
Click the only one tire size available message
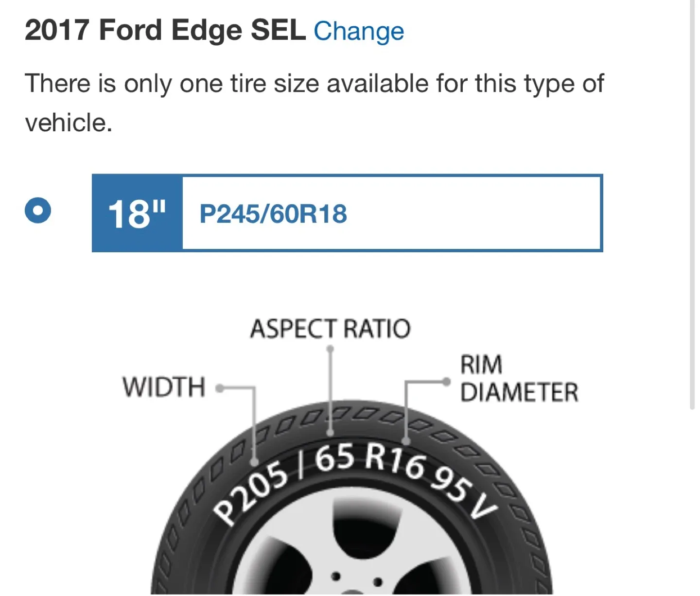pyautogui.click(x=314, y=103)
